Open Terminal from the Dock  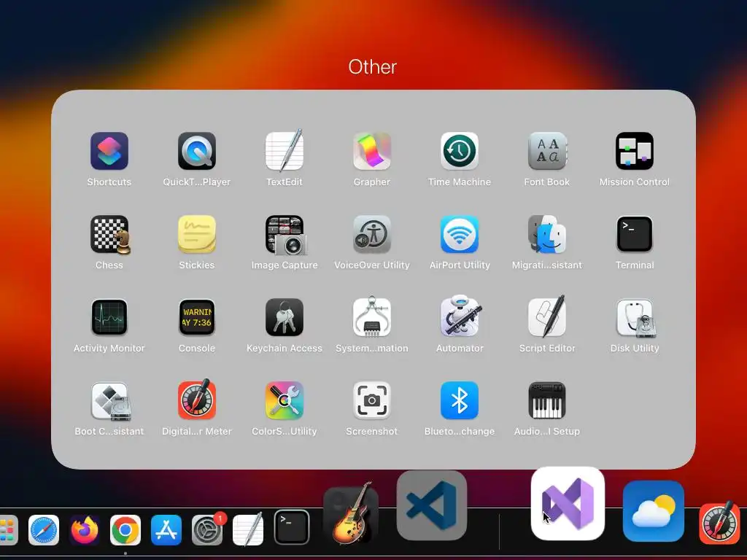coord(292,527)
